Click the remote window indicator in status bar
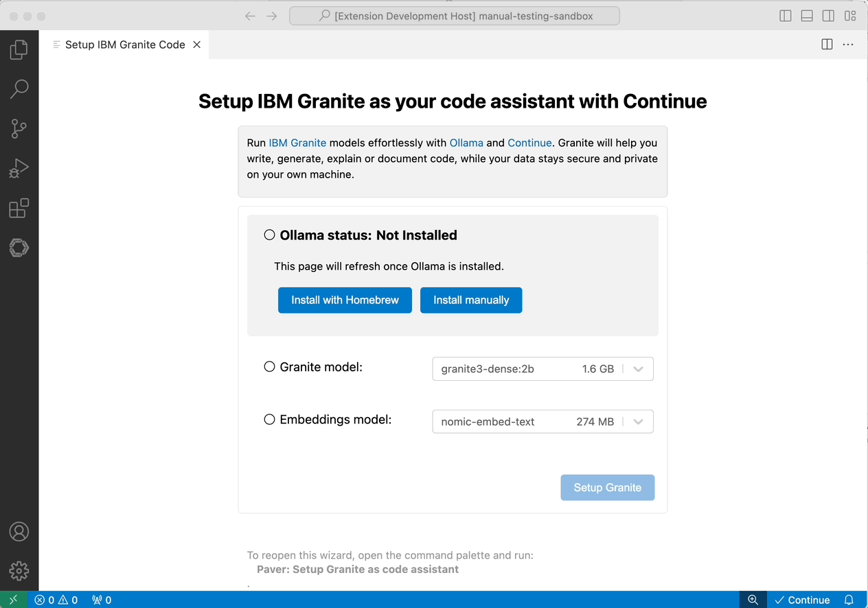The image size is (868, 608). click(x=13, y=600)
